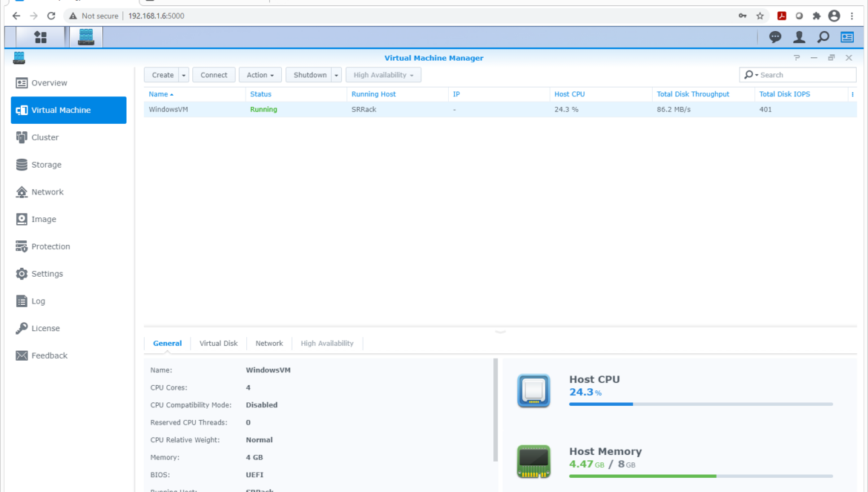Click the Adobe Acrobat extension icon
Image resolution: width=868 pixels, height=492 pixels.
click(x=782, y=16)
